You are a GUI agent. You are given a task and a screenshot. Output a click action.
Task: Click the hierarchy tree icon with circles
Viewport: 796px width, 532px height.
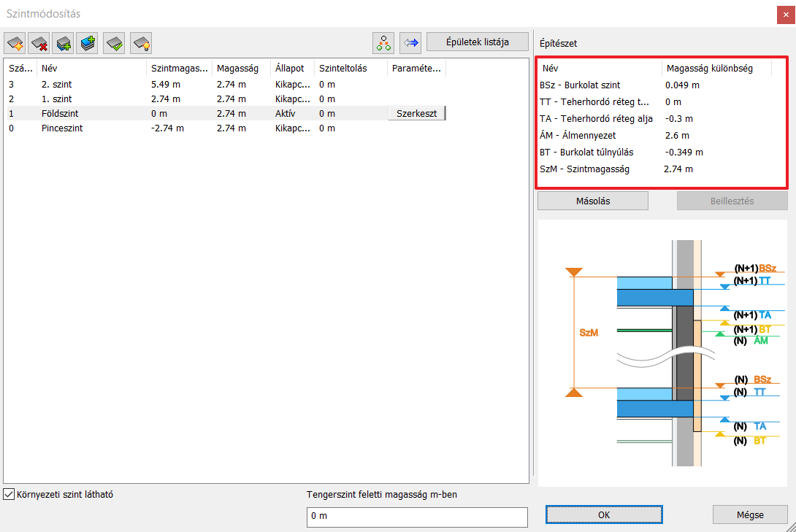coord(383,42)
